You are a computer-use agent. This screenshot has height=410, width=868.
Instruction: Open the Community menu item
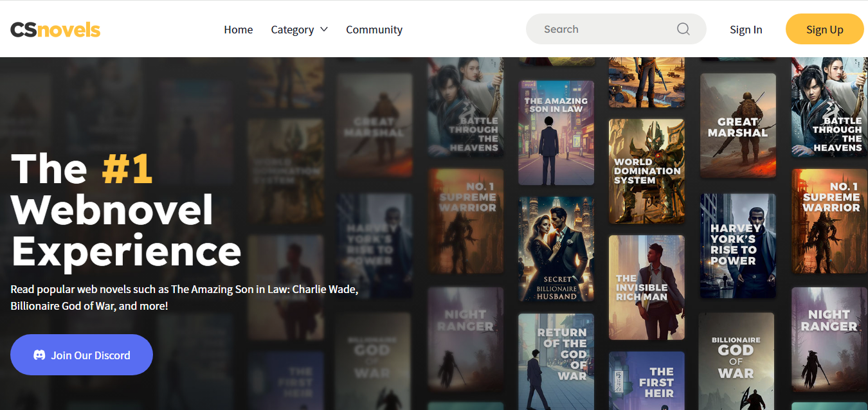pyautogui.click(x=374, y=30)
